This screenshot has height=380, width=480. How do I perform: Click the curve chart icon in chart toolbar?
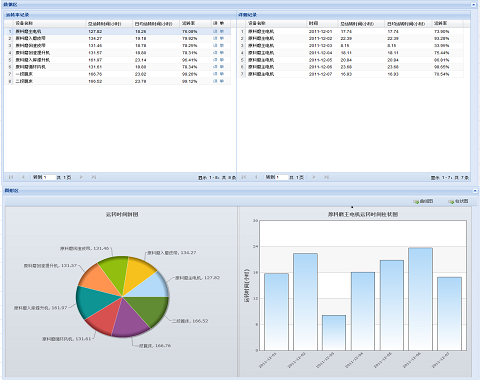(416, 202)
